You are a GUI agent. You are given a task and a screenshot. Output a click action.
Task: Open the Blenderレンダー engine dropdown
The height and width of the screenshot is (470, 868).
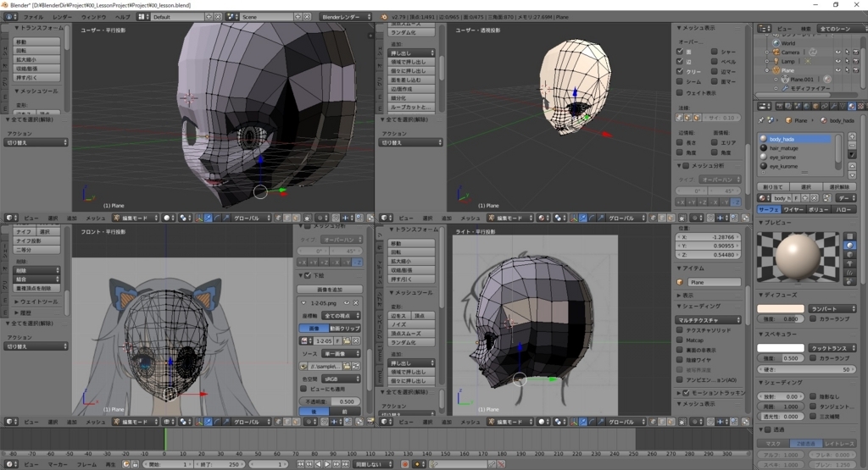(x=343, y=17)
